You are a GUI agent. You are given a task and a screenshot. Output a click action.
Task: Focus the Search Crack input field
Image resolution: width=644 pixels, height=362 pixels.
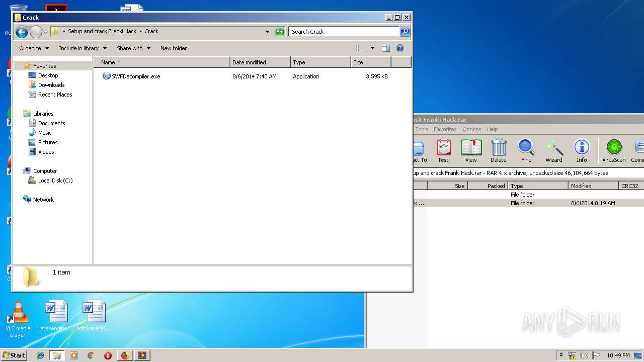[x=344, y=32]
